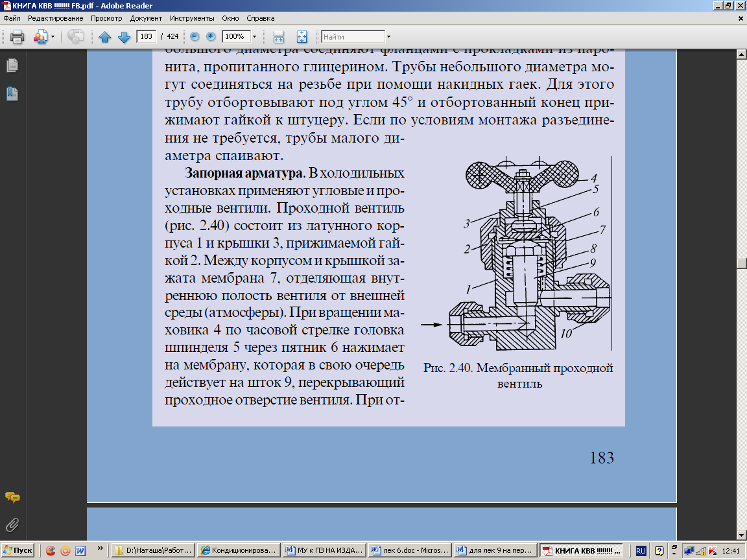The width and height of the screenshot is (747, 560).
Task: Click bold heading Запорная арматура in text
Action: point(243,173)
